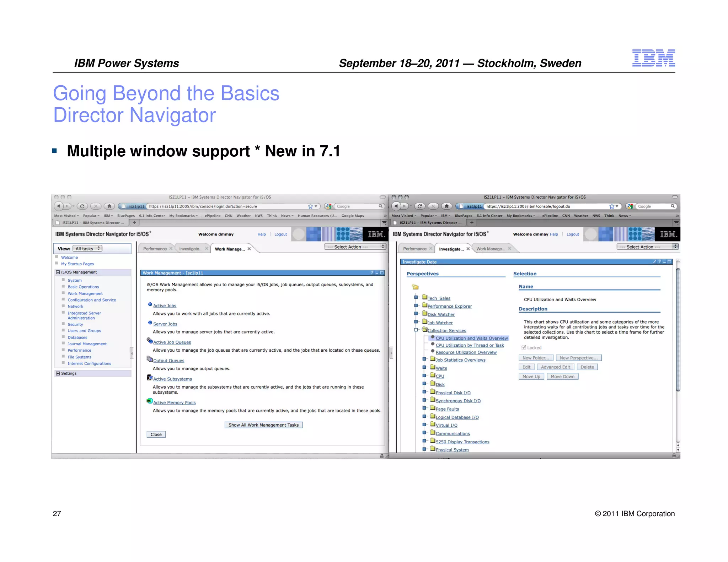This screenshot has width=728, height=562.
Task: Click the Active Jobs icon
Action: click(x=150, y=304)
